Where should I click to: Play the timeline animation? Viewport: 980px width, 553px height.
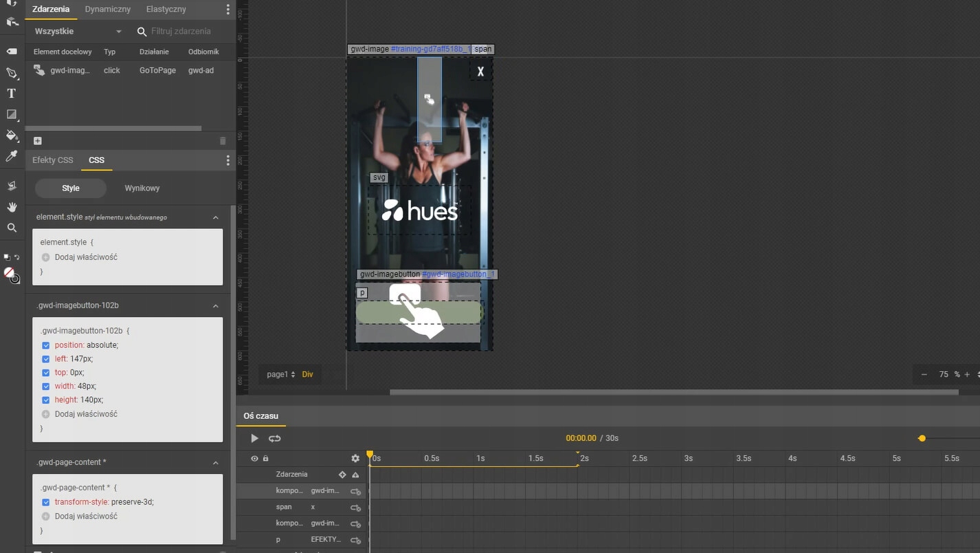click(254, 438)
